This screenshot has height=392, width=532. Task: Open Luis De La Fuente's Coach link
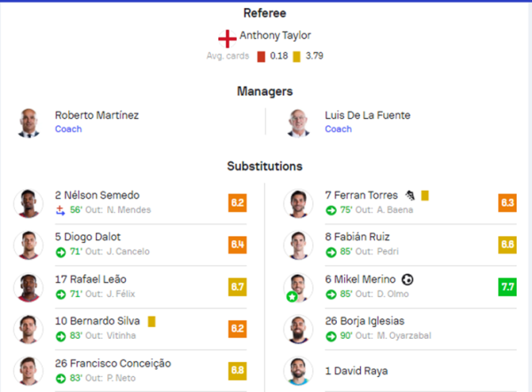[x=339, y=129]
